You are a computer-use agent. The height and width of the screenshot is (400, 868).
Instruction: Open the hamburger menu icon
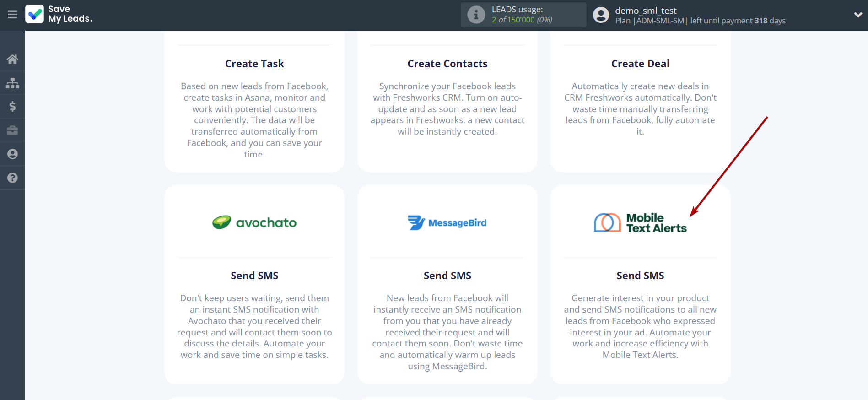tap(12, 15)
